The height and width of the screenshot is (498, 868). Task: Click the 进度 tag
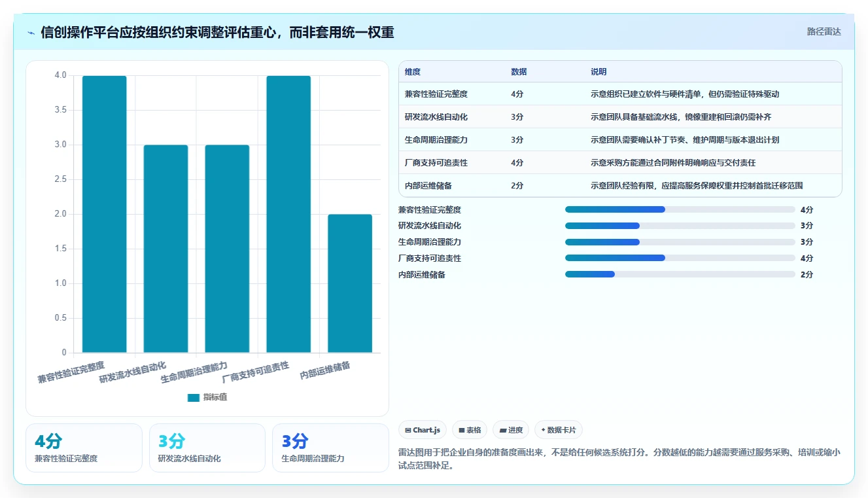tap(511, 430)
